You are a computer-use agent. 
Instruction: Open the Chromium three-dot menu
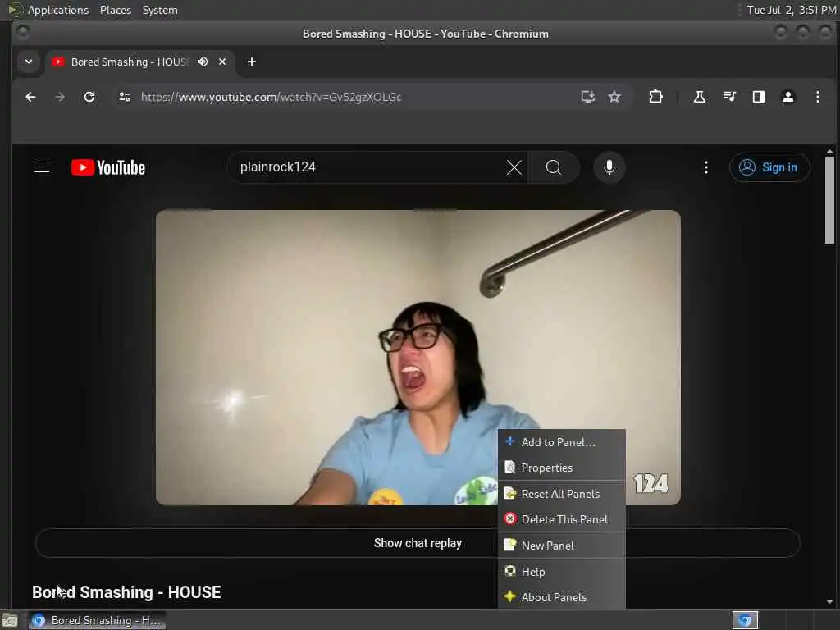coord(818,97)
